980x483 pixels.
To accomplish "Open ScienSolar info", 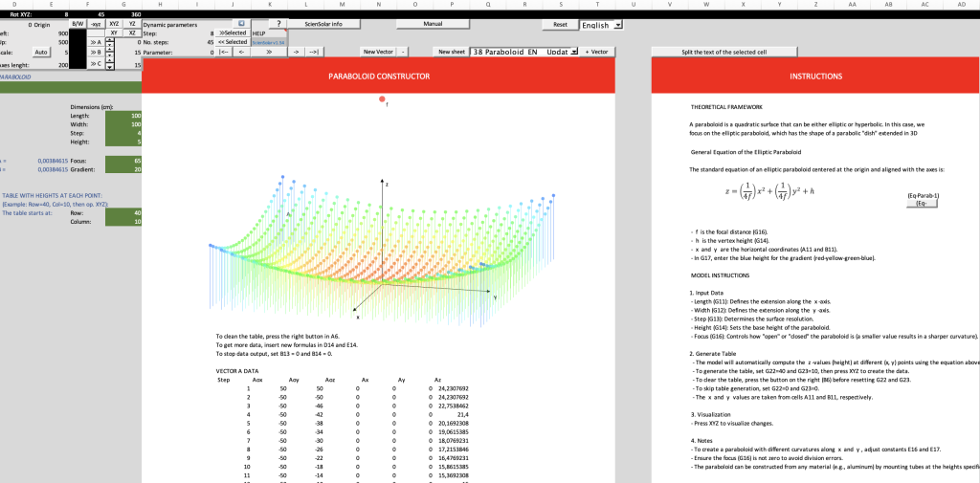I will pos(323,24).
